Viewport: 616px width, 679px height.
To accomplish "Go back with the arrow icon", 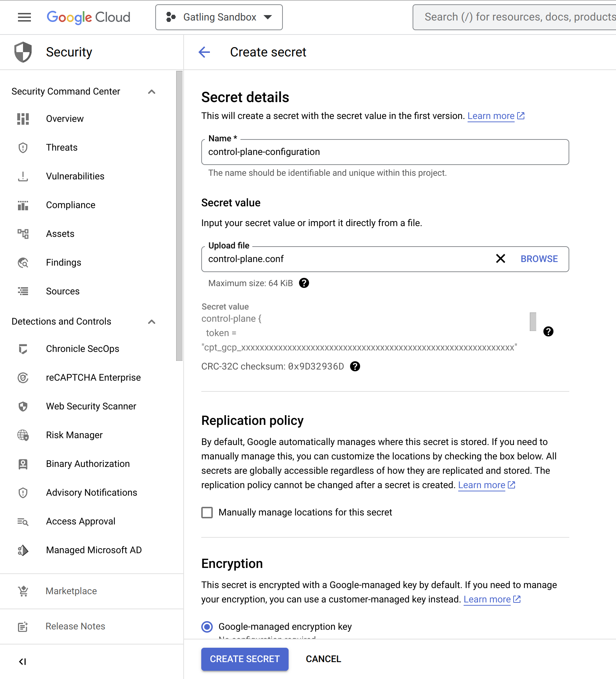I will click(204, 52).
